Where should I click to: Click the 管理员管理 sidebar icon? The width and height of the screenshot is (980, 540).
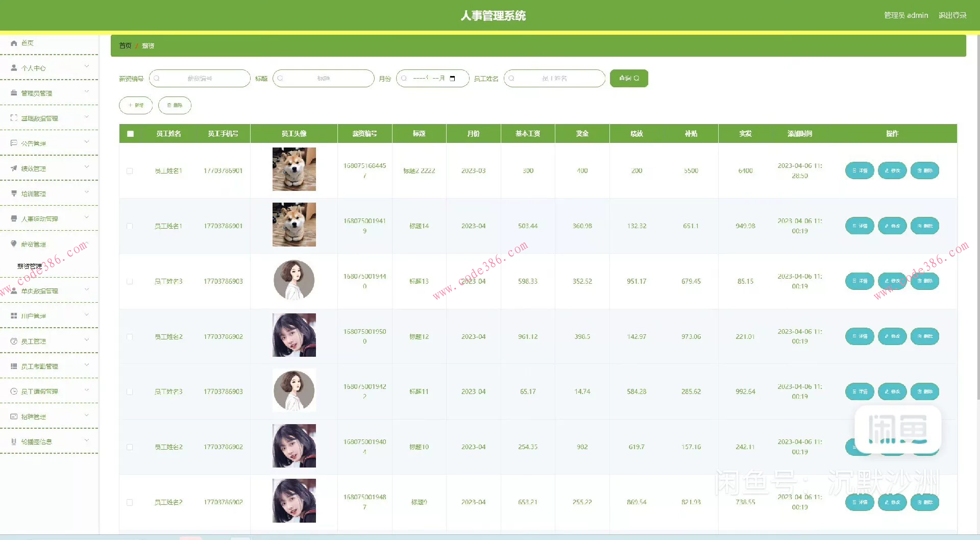click(x=14, y=93)
